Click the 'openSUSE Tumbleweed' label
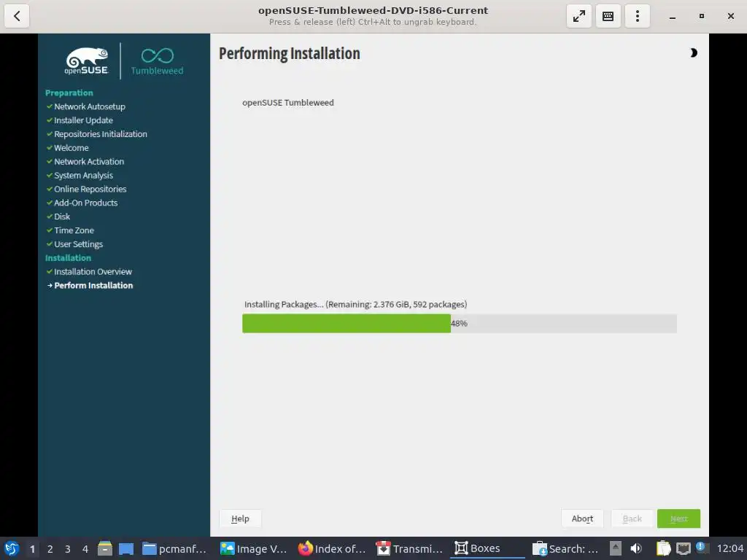Viewport: 747px width, 560px height. (x=287, y=103)
